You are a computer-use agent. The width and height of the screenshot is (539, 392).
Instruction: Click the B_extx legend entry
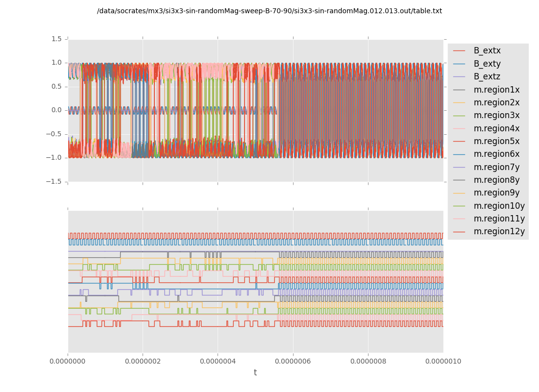[487, 51]
